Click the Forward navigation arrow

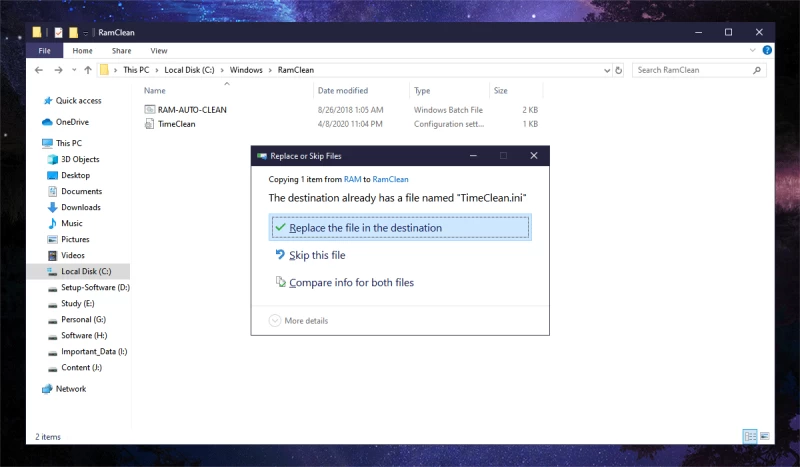(x=58, y=70)
